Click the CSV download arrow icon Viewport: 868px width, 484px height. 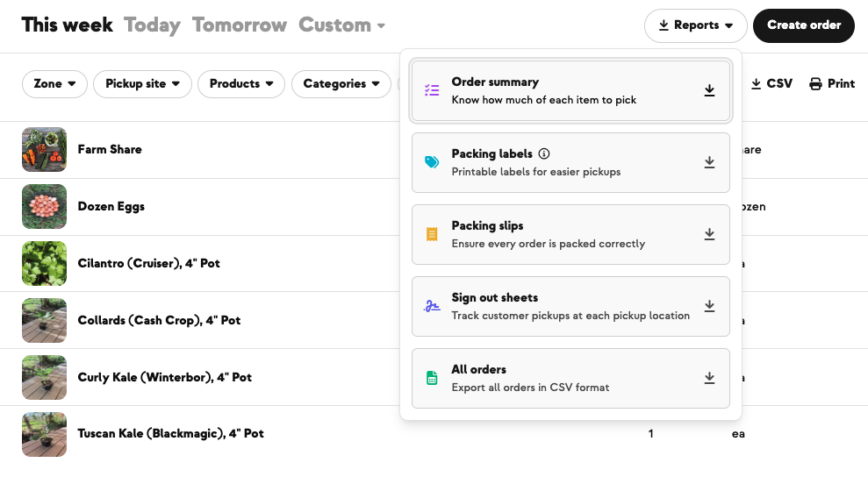[x=757, y=83]
